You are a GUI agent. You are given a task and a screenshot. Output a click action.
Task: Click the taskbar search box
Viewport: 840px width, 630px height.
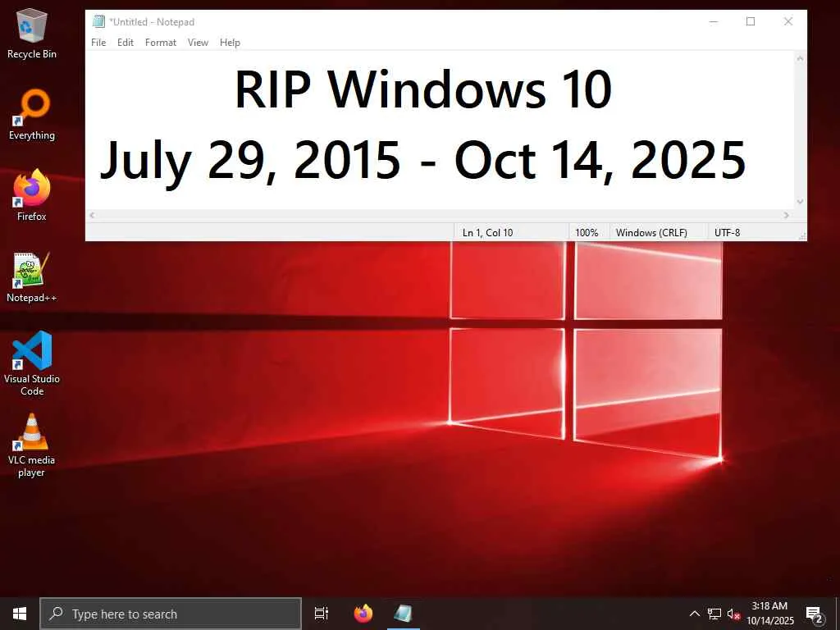coord(171,614)
